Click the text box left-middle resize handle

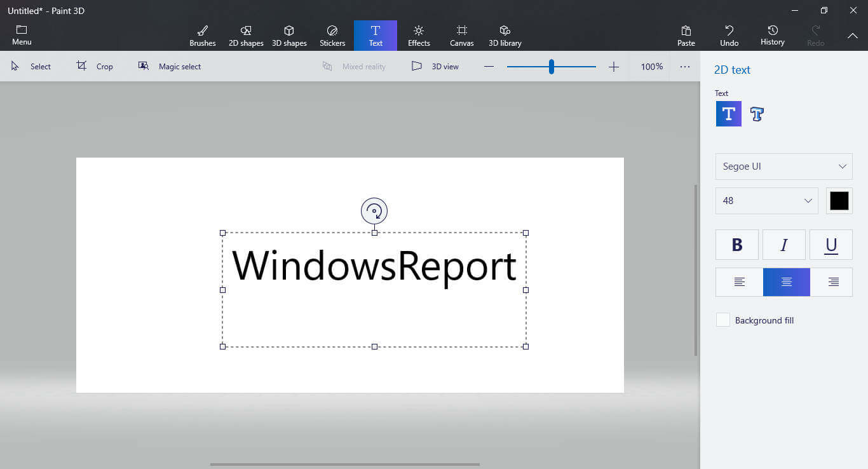(x=222, y=290)
